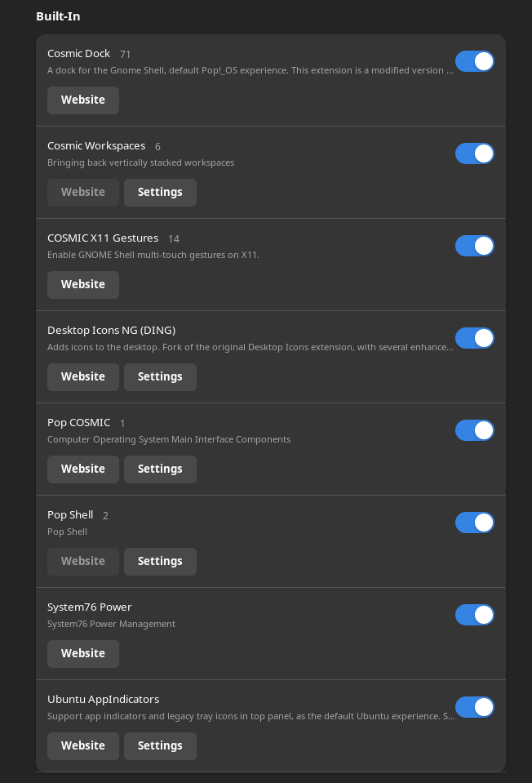Open the Cosmic Dock website

82,100
